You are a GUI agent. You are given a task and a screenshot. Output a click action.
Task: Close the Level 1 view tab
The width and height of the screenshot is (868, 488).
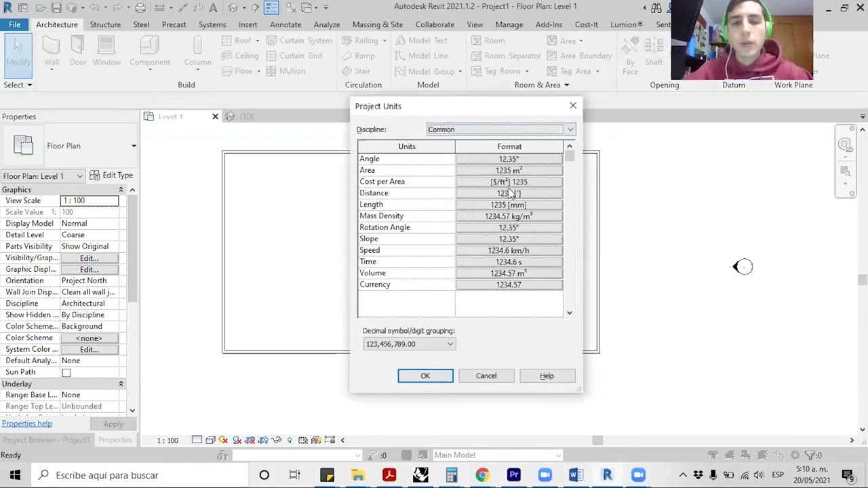215,117
